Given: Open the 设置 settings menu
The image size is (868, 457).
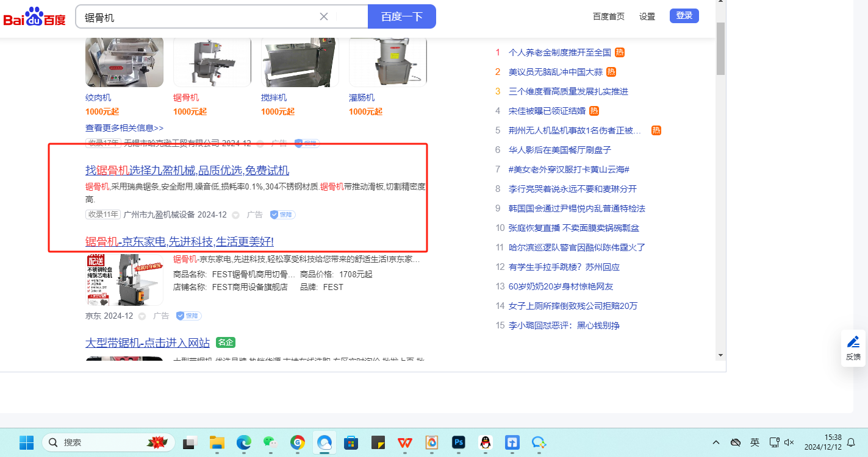Looking at the screenshot, I should [x=647, y=16].
